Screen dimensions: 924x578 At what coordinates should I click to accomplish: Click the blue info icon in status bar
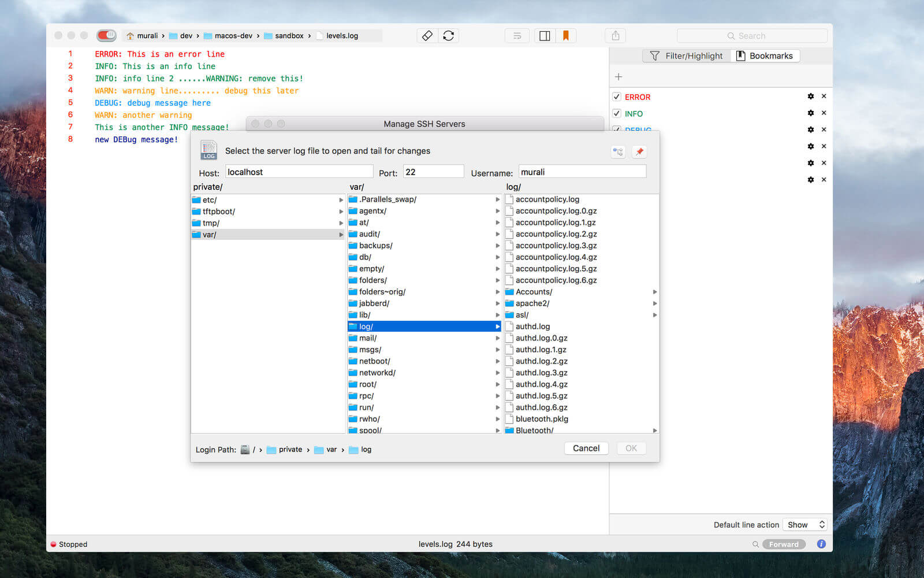click(821, 544)
